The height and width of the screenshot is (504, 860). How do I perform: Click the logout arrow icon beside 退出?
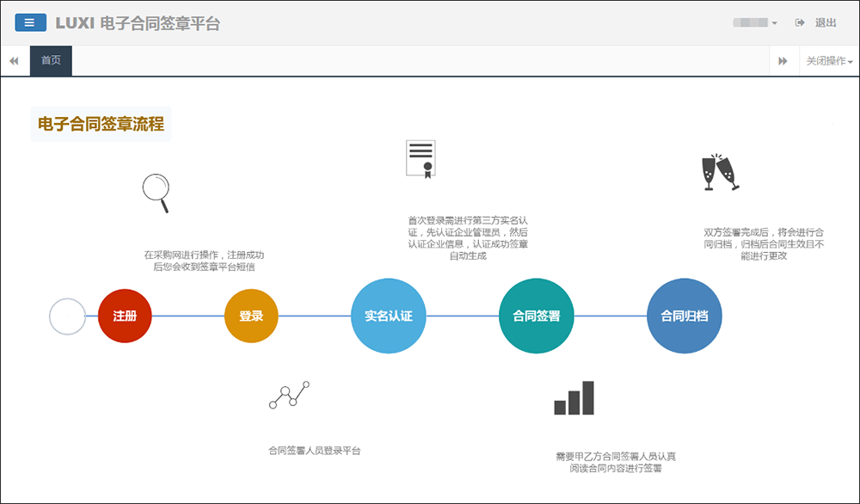click(x=800, y=23)
